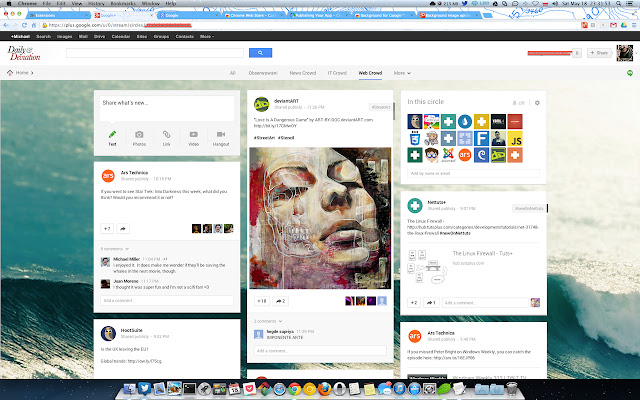Click the deviantART post author avatar

coord(261,104)
